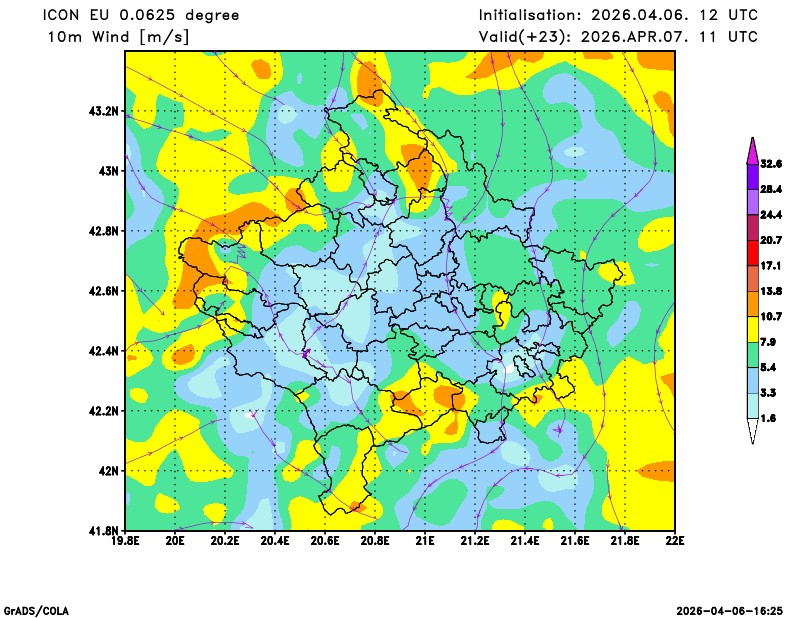Select the Valid(+23) time text

pyautogui.click(x=618, y=37)
